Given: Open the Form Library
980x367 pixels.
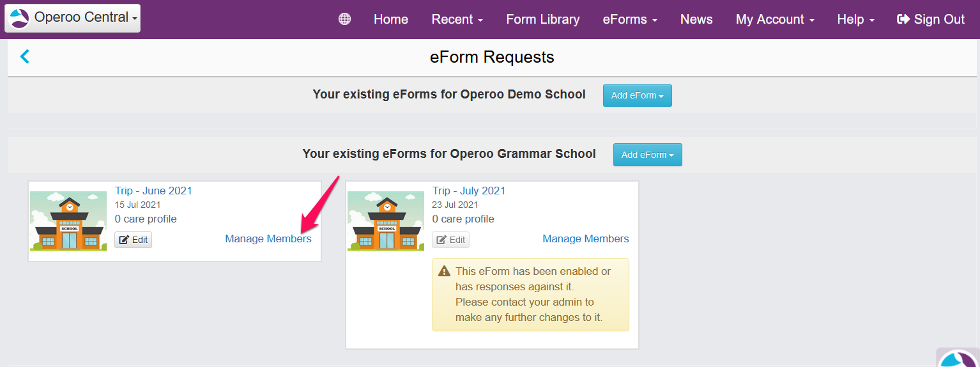Looking at the screenshot, I should (x=542, y=19).
